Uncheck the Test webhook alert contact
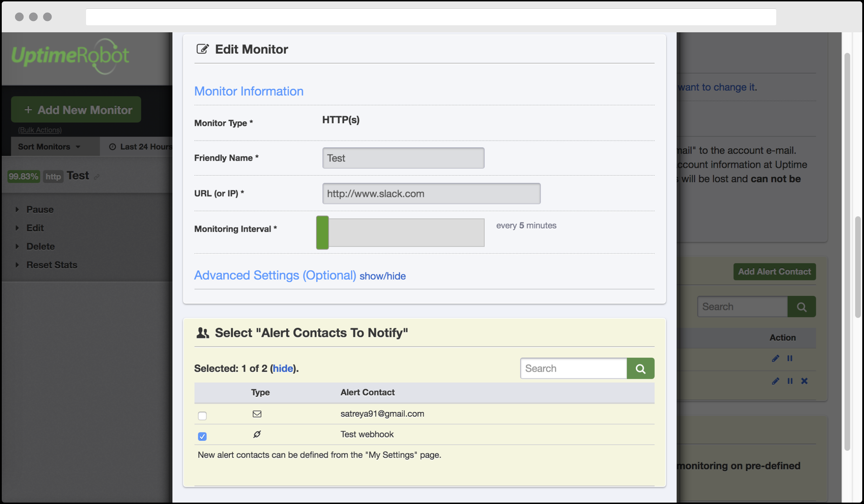The image size is (864, 504). (x=202, y=436)
